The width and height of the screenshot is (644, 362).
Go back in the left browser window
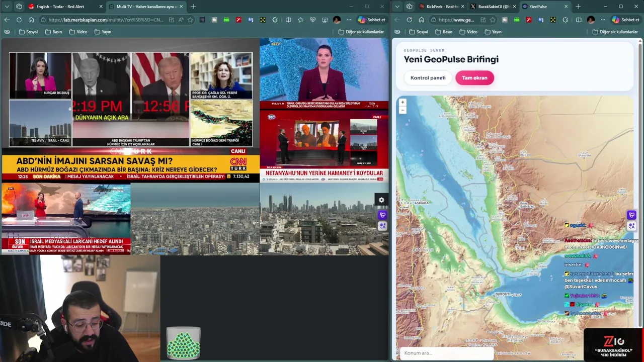[x=7, y=20]
